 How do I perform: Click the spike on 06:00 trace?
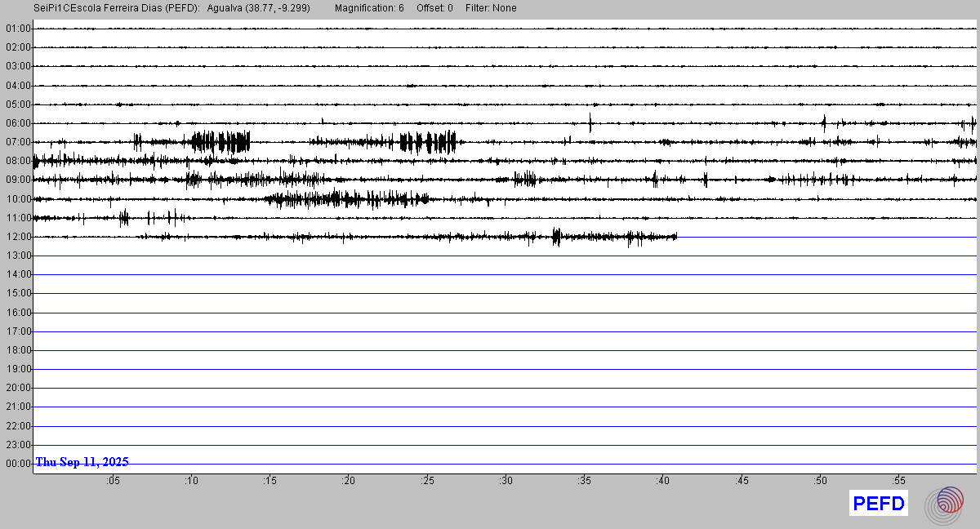pyautogui.click(x=590, y=123)
